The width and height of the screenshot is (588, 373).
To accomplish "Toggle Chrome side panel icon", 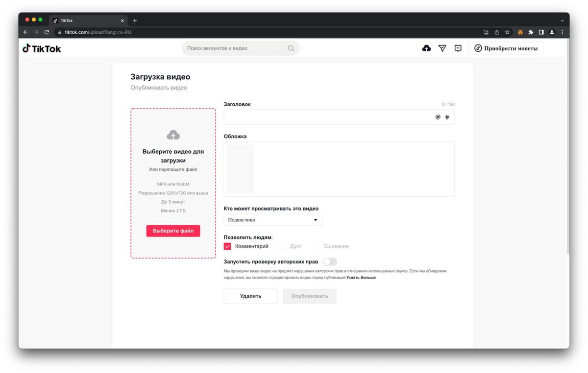I will point(541,32).
